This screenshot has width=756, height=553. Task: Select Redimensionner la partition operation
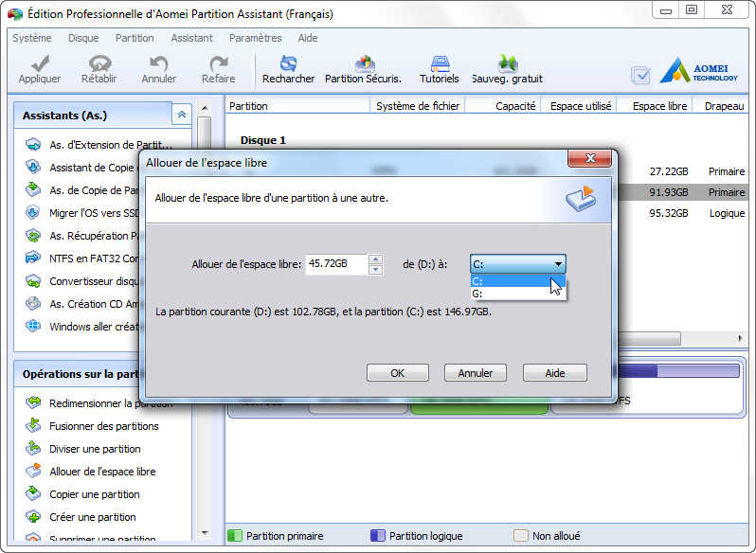point(99,403)
